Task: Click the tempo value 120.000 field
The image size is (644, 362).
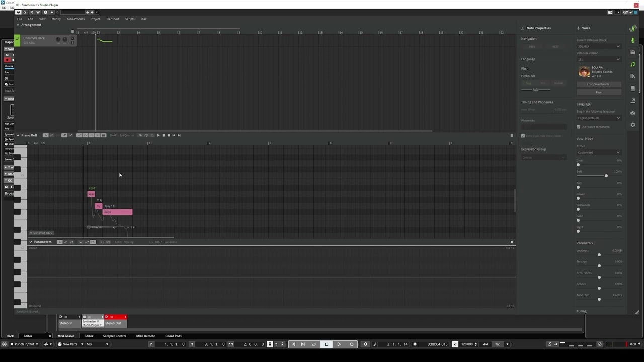Action: 468,344
